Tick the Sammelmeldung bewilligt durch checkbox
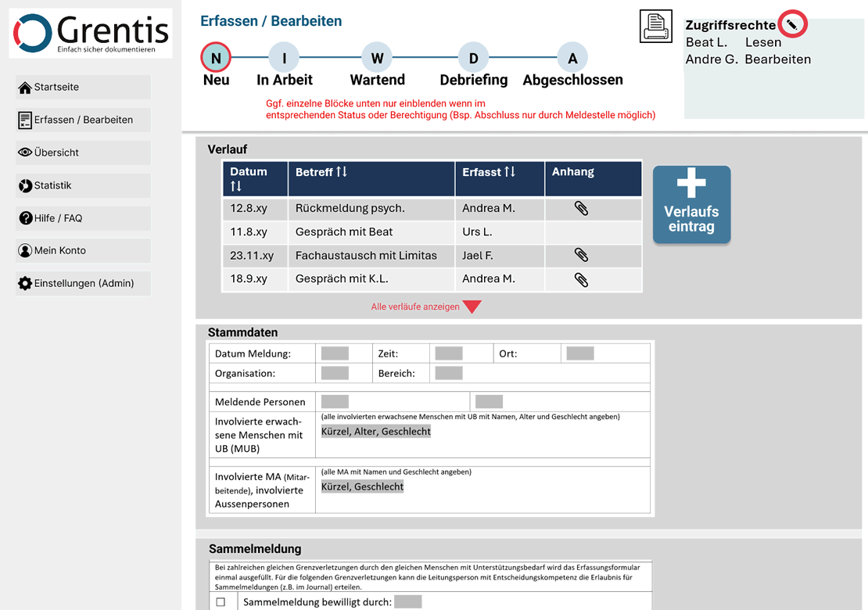Screen dimensions: 868x610 [x=221, y=602]
